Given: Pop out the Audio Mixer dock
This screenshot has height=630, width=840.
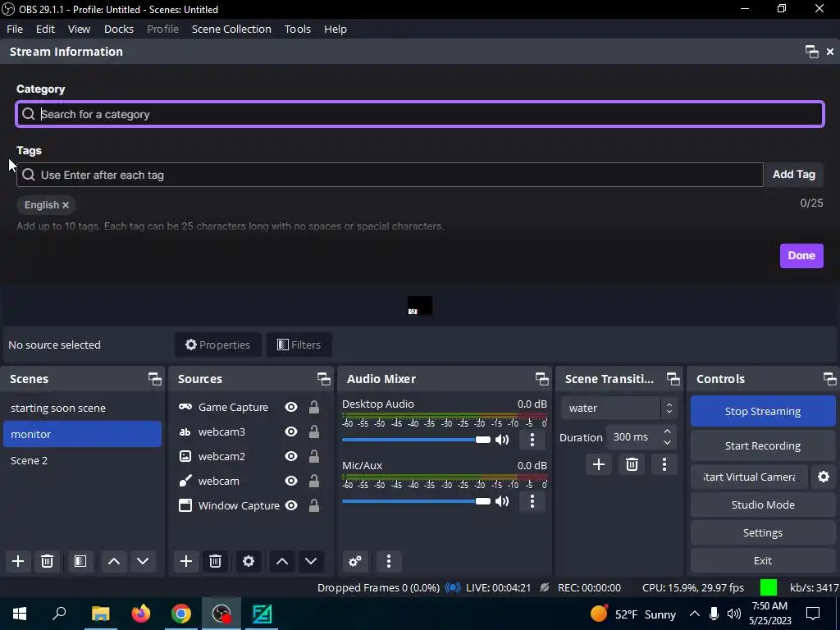Looking at the screenshot, I should (x=541, y=379).
